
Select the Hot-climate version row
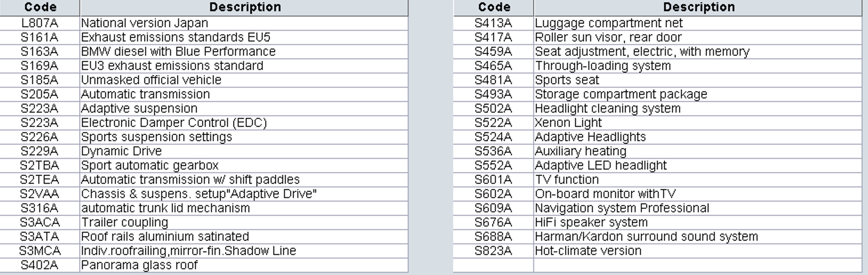pos(588,251)
